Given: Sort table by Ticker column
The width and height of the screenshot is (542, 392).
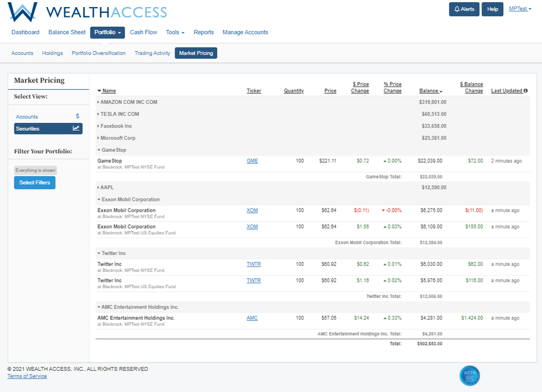Looking at the screenshot, I should pyautogui.click(x=254, y=90).
